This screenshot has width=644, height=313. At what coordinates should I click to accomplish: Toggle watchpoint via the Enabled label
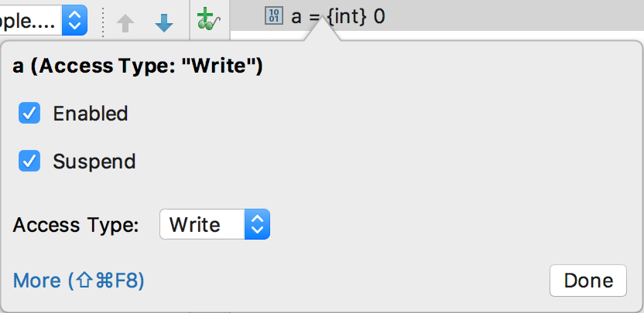(x=90, y=114)
